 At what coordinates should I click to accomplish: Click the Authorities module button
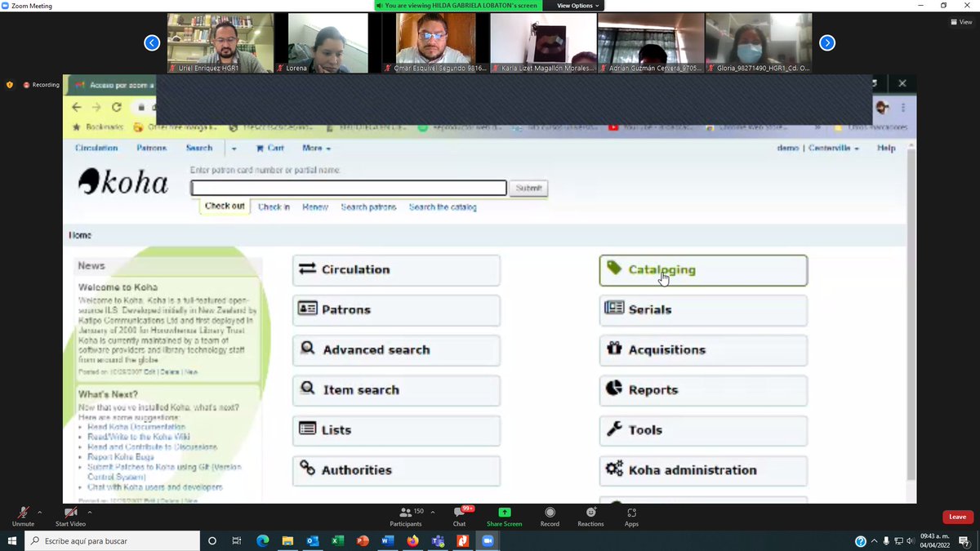(x=396, y=470)
